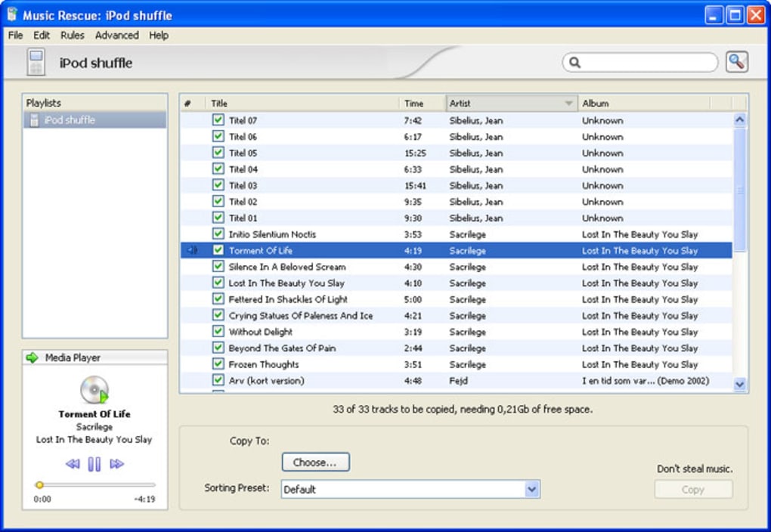Skip to previous track in Media Player
This screenshot has height=532, width=771.
(x=73, y=464)
